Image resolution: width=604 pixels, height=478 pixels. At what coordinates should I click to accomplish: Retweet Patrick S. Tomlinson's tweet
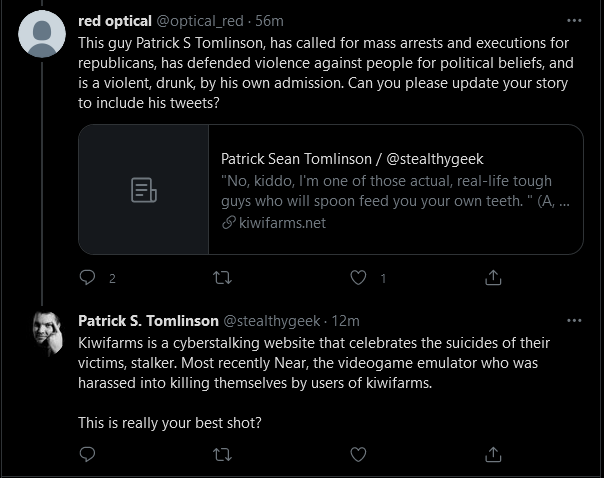pos(223,455)
